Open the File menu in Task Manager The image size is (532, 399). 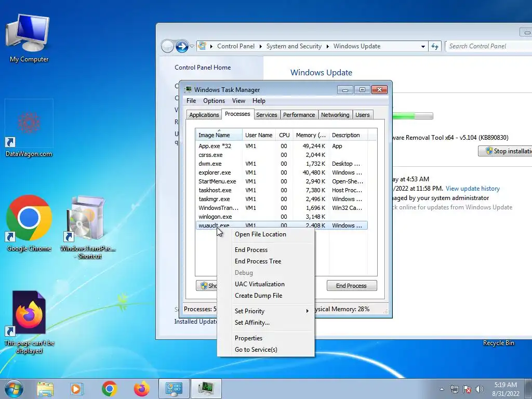coord(191,101)
